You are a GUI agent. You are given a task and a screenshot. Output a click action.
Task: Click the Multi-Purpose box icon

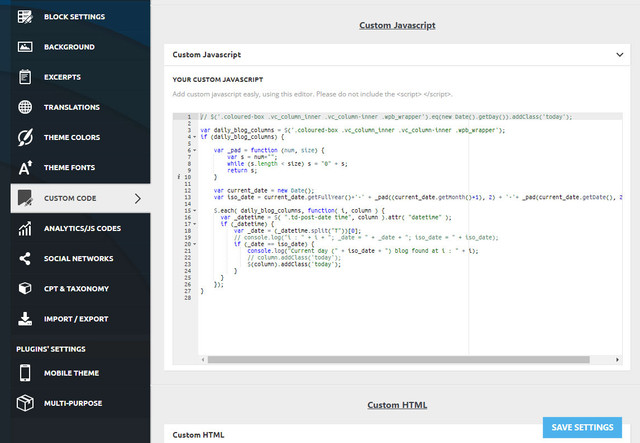click(25, 403)
